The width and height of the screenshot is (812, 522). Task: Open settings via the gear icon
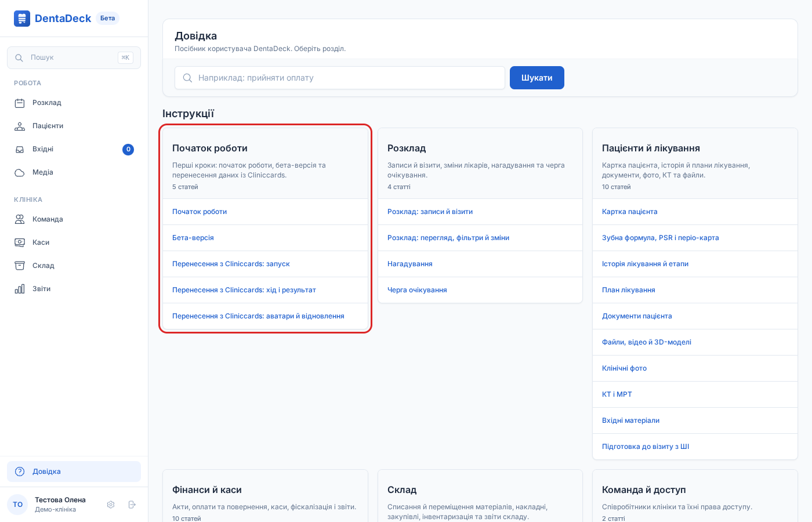point(111,505)
